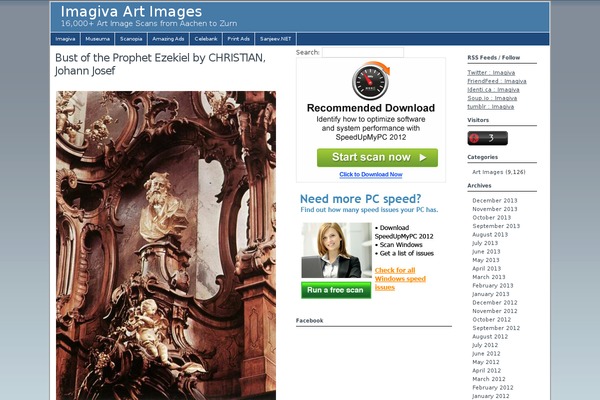The image size is (600, 400).
Task: Open the December 2013 archive
Action: (495, 201)
